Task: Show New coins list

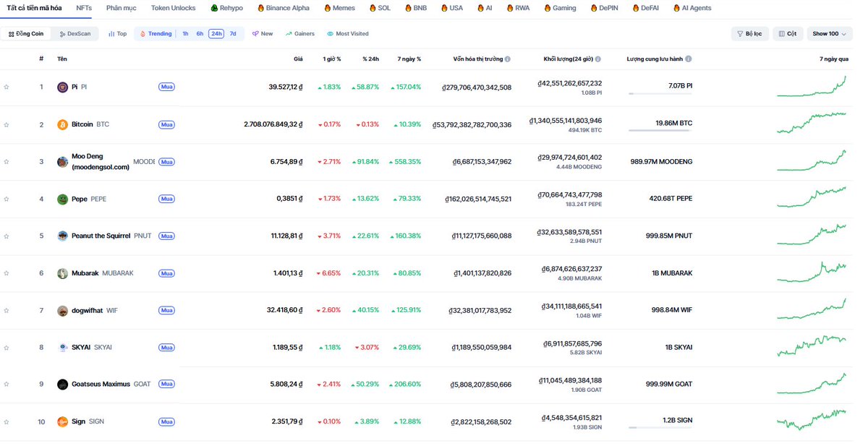Action: click(x=263, y=34)
